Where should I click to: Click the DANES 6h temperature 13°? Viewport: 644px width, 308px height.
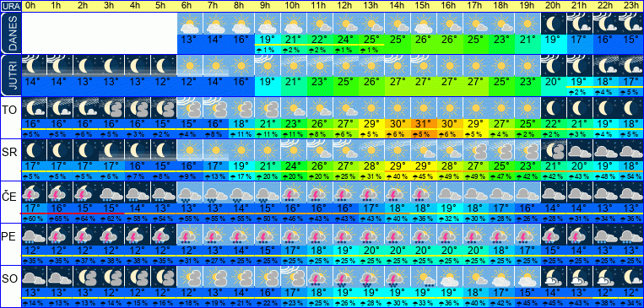click(x=190, y=40)
